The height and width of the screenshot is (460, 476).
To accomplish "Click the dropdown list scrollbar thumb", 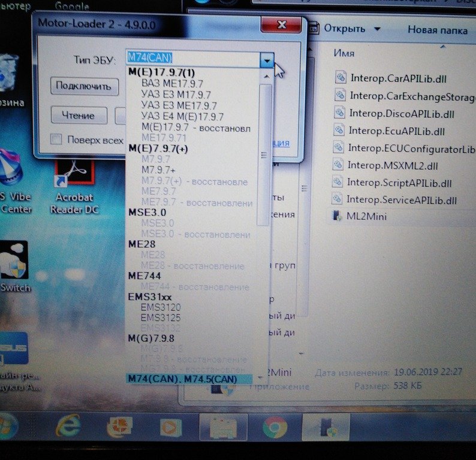I will click(x=264, y=155).
